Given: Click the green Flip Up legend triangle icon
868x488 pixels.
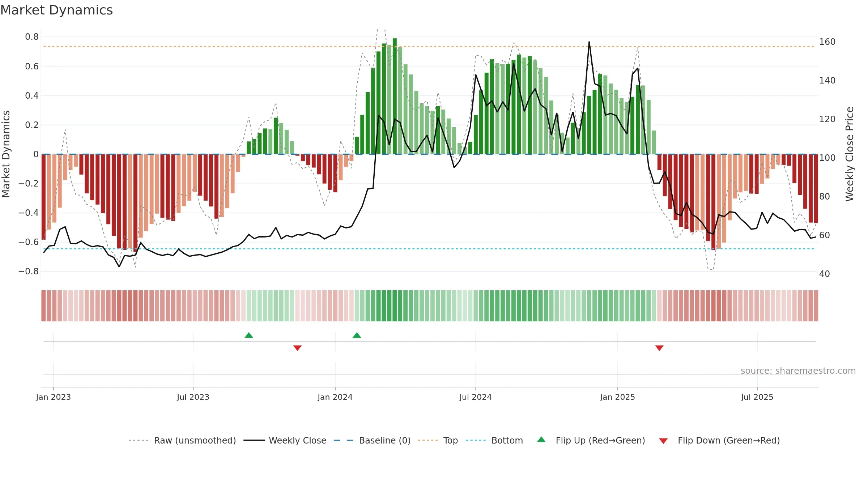Looking at the screenshot, I should pyautogui.click(x=541, y=440).
